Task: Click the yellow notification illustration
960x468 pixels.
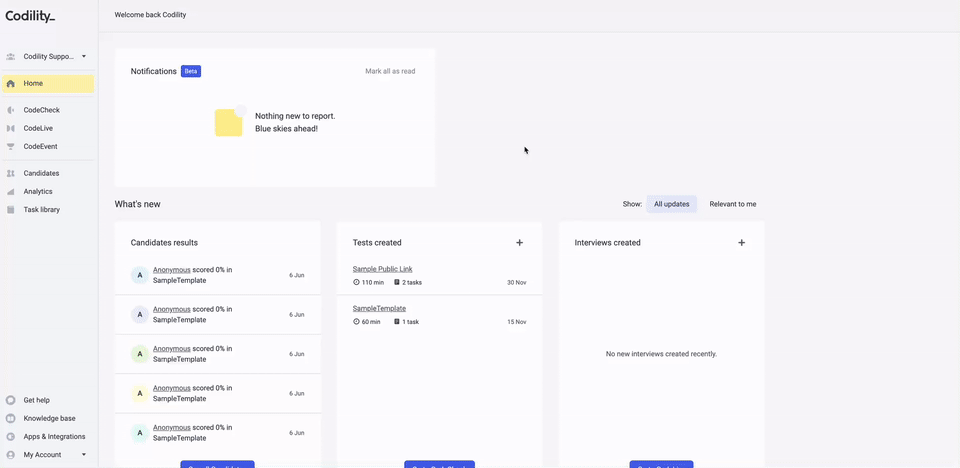Action: click(230, 121)
